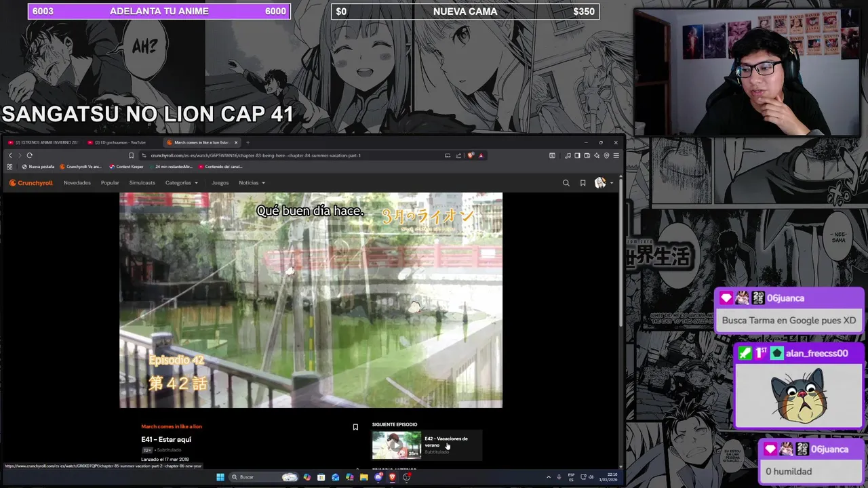The image size is (868, 488).
Task: Open Microsoft Store from the taskbar
Action: pyautogui.click(x=321, y=477)
